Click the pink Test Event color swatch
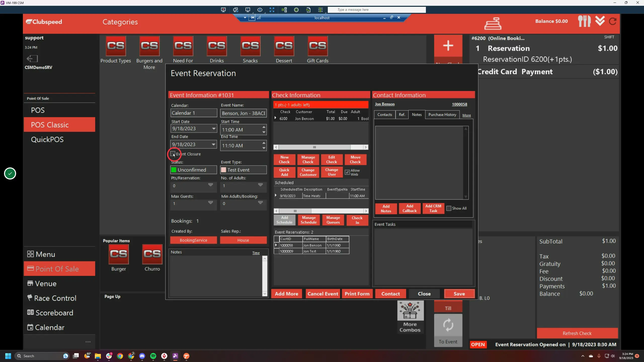Image resolution: width=644 pixels, height=362 pixels. coord(223,170)
